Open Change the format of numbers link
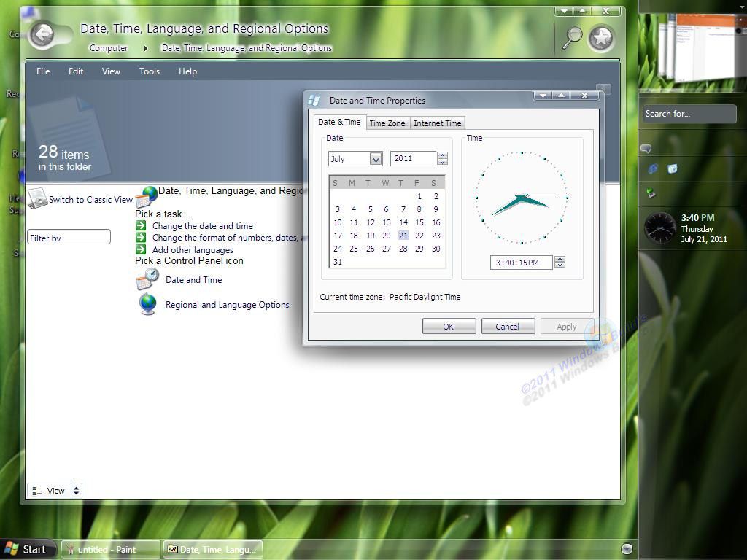Viewport: 747px width, 560px height. tap(227, 238)
